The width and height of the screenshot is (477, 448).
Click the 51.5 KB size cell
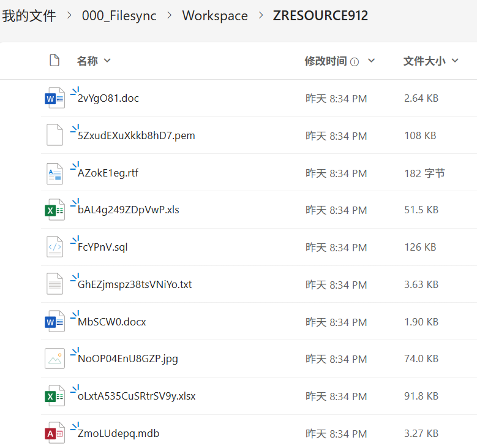(421, 210)
